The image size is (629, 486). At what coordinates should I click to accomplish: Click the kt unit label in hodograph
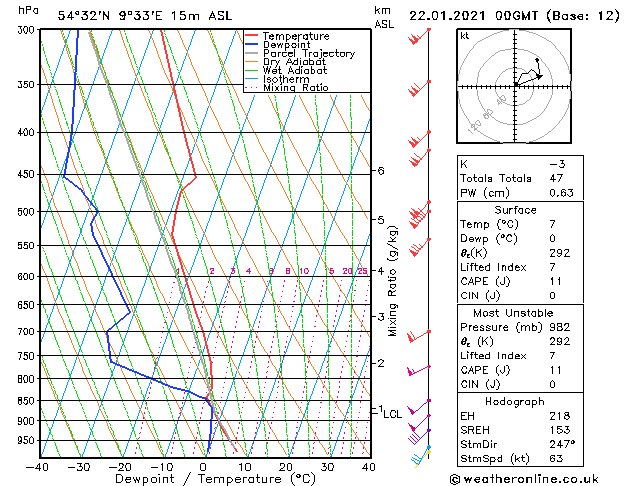click(x=465, y=36)
